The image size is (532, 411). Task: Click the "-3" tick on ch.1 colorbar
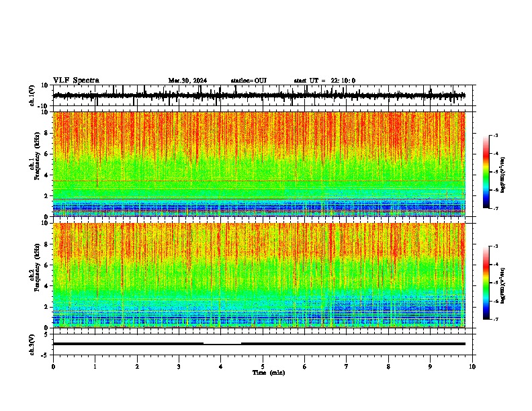click(496, 135)
